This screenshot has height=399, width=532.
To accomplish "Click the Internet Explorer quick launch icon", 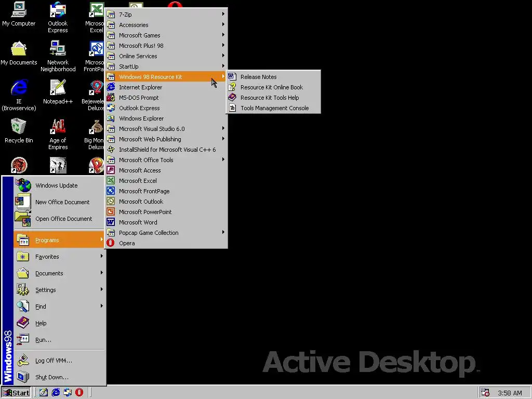I will tap(56, 393).
